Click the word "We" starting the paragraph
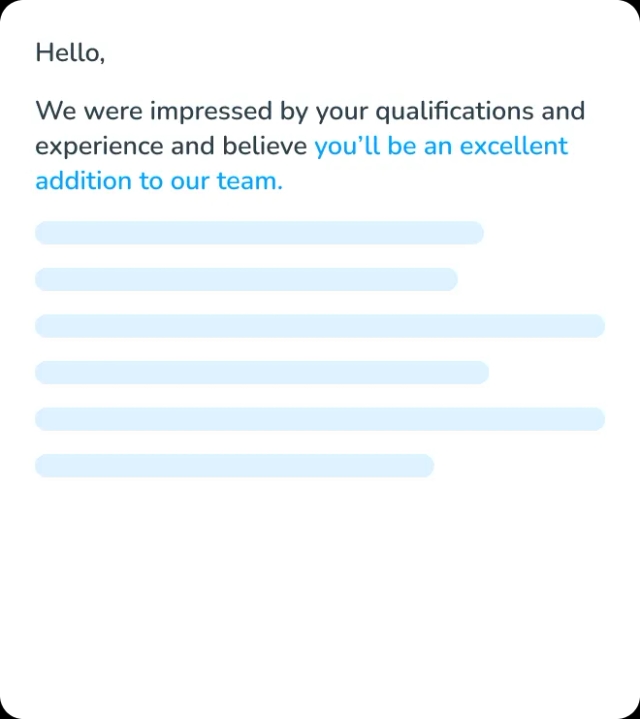This screenshot has width=640, height=719. [52, 111]
